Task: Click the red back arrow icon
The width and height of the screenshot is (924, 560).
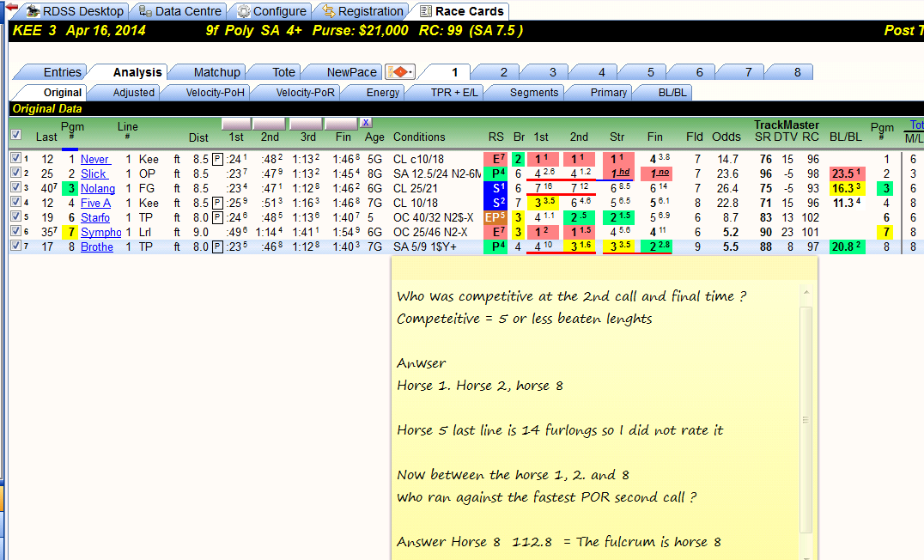Action: pyautogui.click(x=11, y=7)
